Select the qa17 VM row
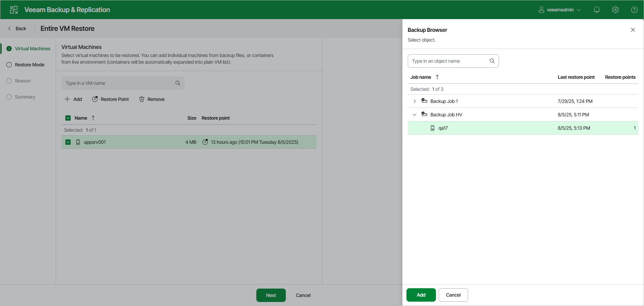644x306 pixels. coord(523,128)
